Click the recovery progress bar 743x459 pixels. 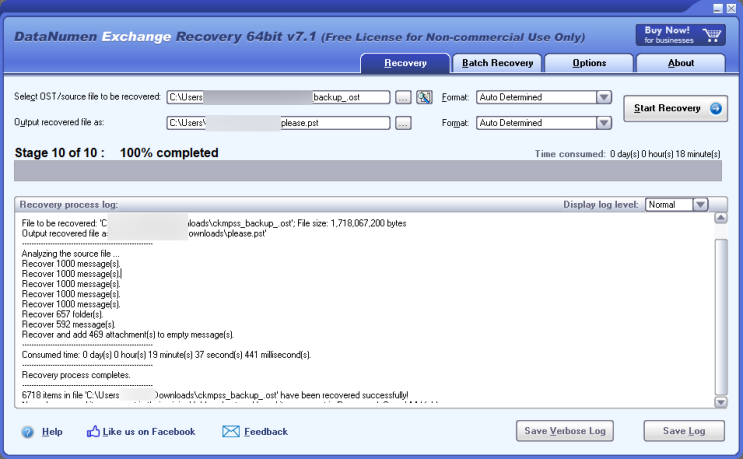368,171
